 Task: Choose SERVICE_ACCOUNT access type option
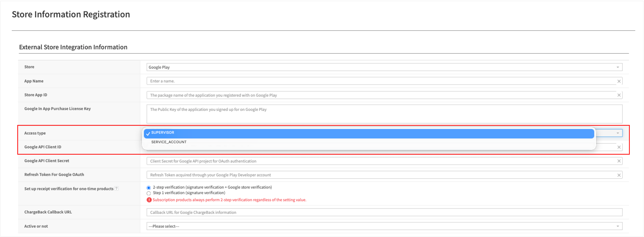[369, 142]
